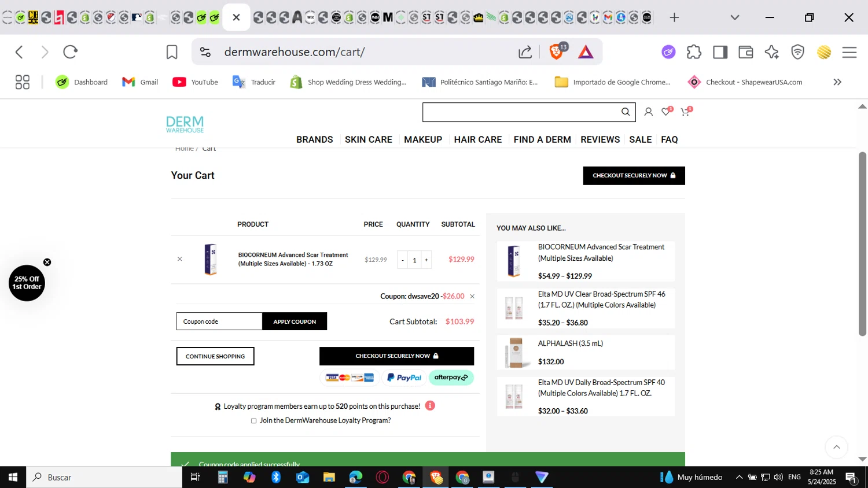Open Brave Shields lion icon
The image size is (868, 488).
point(556,52)
